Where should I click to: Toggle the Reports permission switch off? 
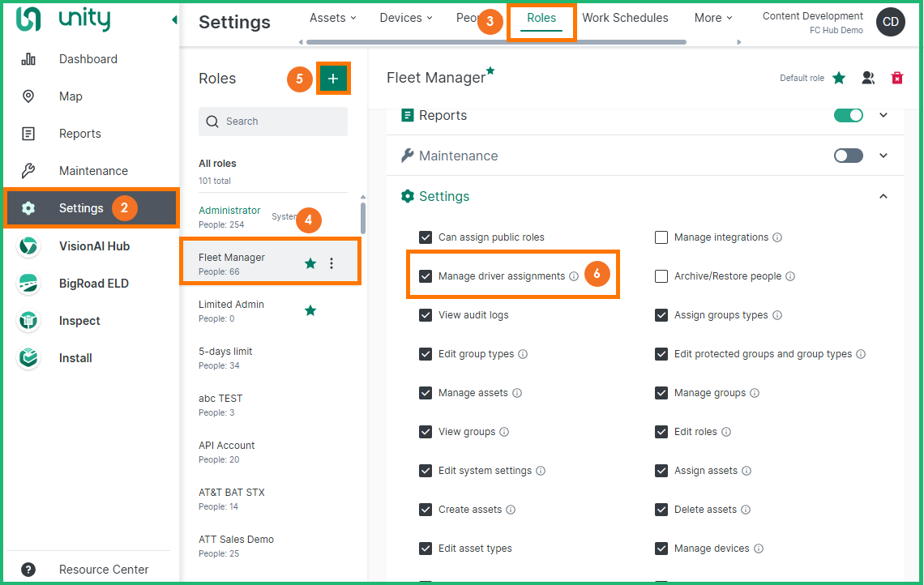click(x=849, y=115)
